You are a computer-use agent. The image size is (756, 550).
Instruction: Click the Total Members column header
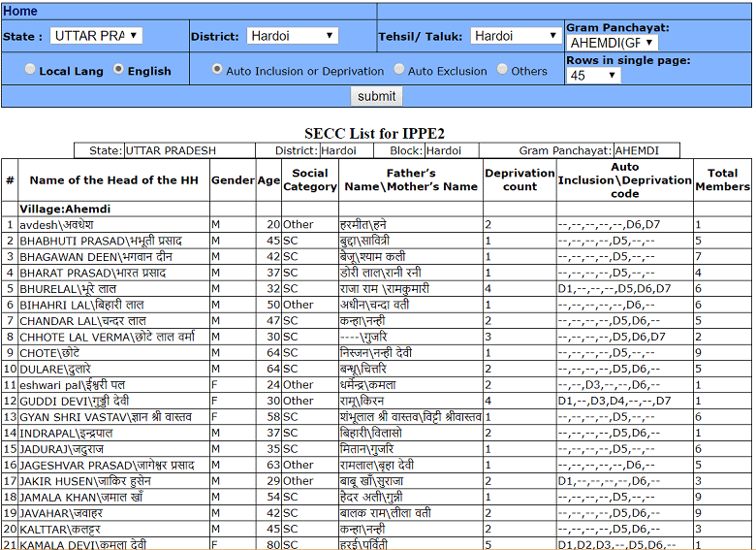(x=722, y=180)
